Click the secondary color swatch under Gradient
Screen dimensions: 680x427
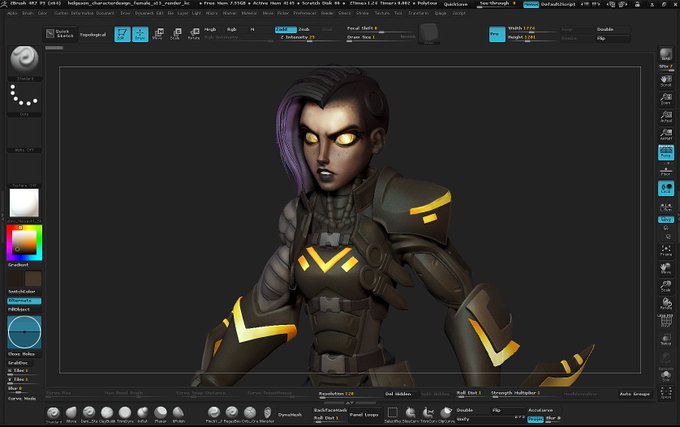15,279
